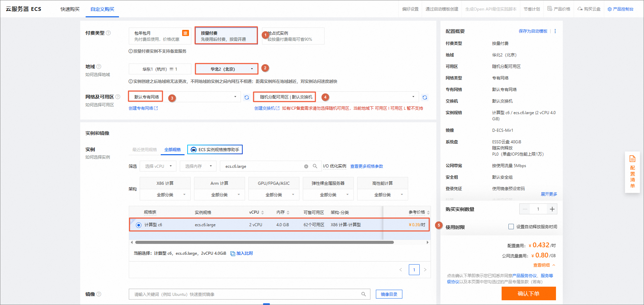Open the 节省计划 top menu item
This screenshot has height=305, width=644.
pos(532,9)
